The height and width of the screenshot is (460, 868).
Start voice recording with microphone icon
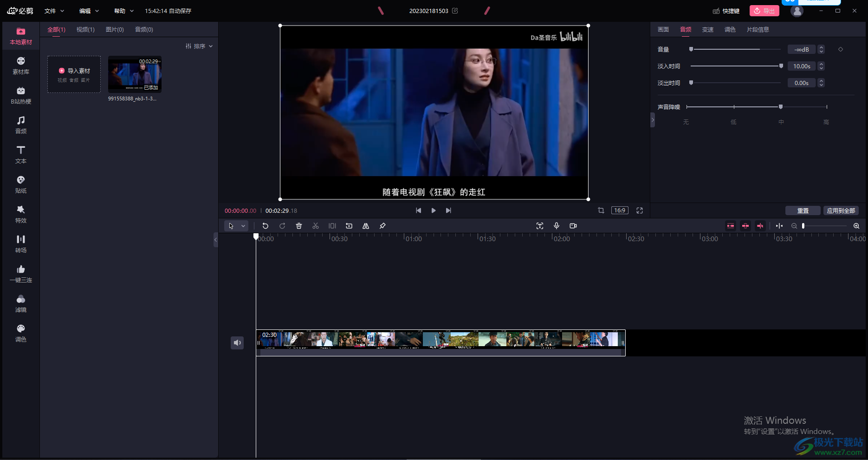pyautogui.click(x=557, y=226)
